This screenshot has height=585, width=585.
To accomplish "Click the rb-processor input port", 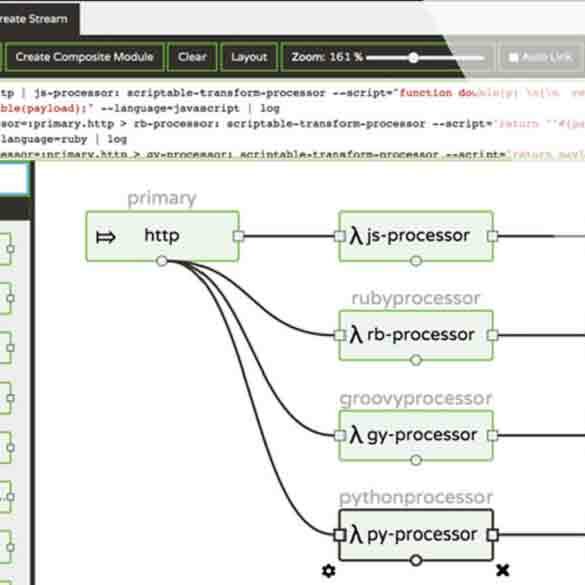I will (x=340, y=335).
